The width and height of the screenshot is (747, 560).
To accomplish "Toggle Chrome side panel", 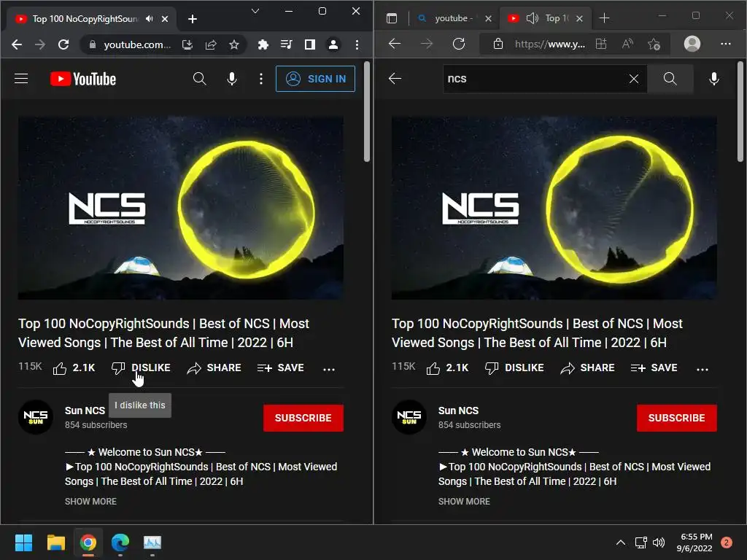I will (309, 44).
